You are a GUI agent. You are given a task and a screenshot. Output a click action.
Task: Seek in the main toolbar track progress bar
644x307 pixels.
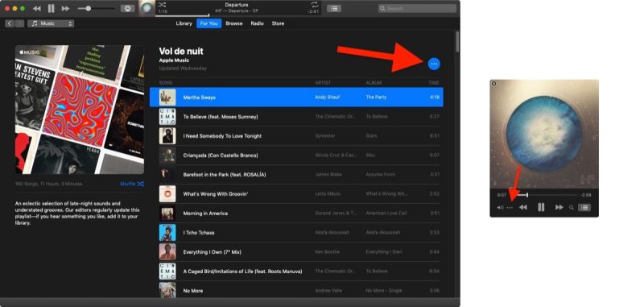point(238,15)
